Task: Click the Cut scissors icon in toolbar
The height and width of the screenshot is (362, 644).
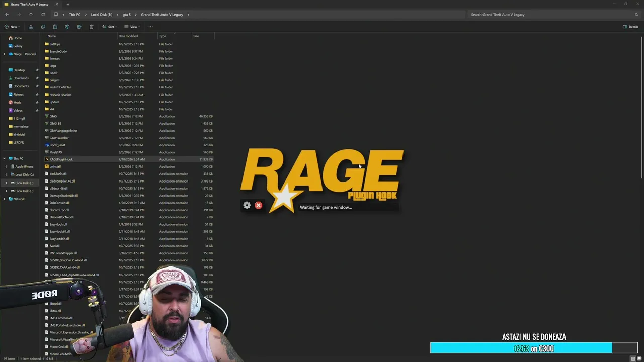Action: coord(31,27)
